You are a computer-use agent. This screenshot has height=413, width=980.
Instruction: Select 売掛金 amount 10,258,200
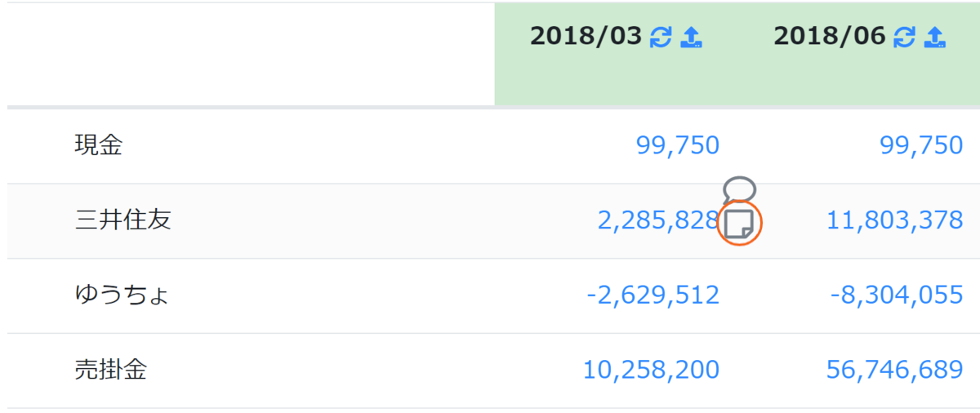pyautogui.click(x=651, y=371)
